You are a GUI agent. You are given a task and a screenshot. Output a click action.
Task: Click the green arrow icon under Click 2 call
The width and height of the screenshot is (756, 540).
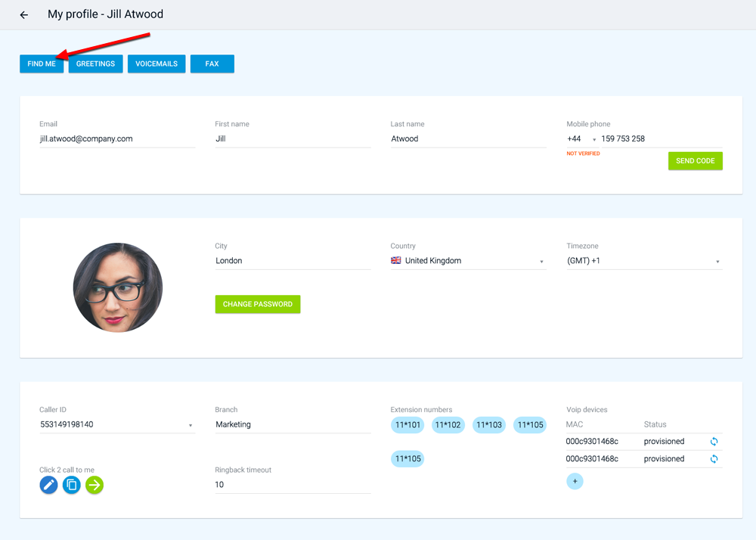[94, 485]
